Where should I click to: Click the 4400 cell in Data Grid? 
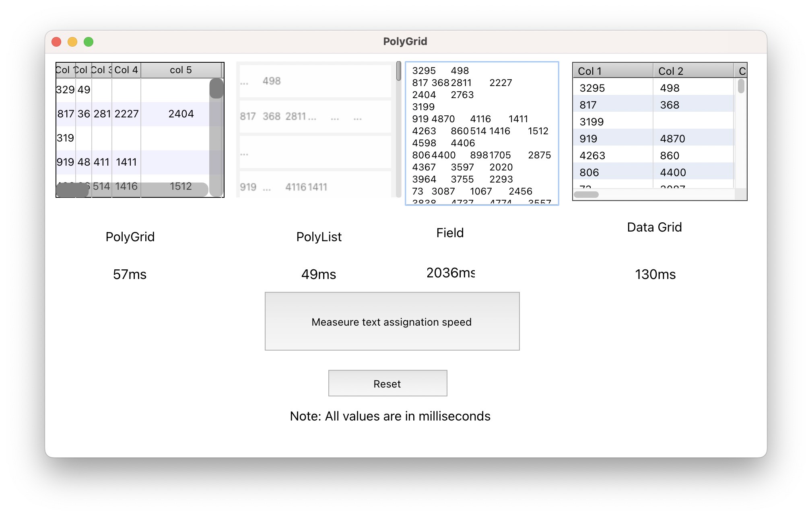pos(673,172)
